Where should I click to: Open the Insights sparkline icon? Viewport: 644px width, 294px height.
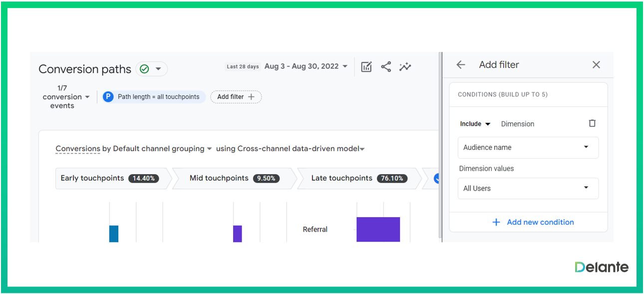tap(405, 67)
